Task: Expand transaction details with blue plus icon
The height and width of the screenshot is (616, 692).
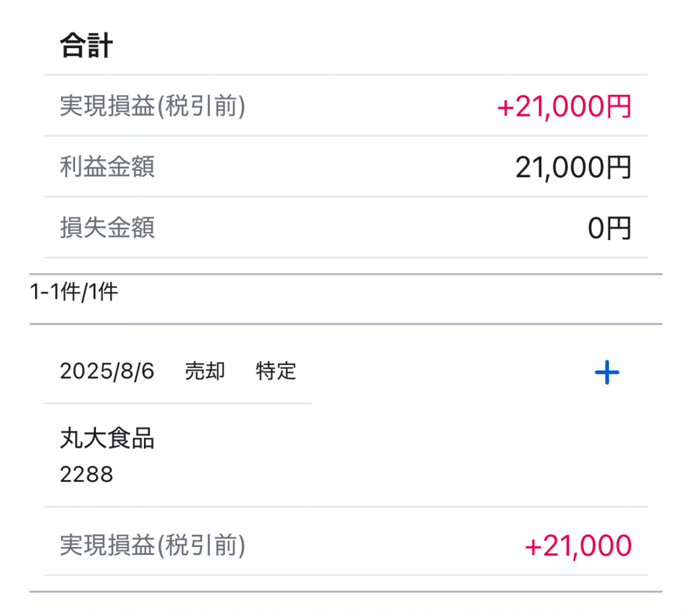Action: coord(607,373)
